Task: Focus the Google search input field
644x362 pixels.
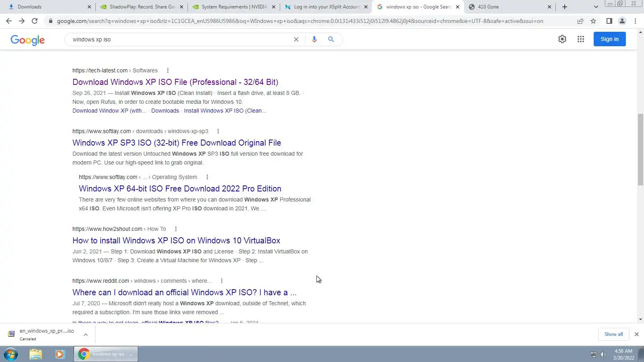Action: coord(181,39)
